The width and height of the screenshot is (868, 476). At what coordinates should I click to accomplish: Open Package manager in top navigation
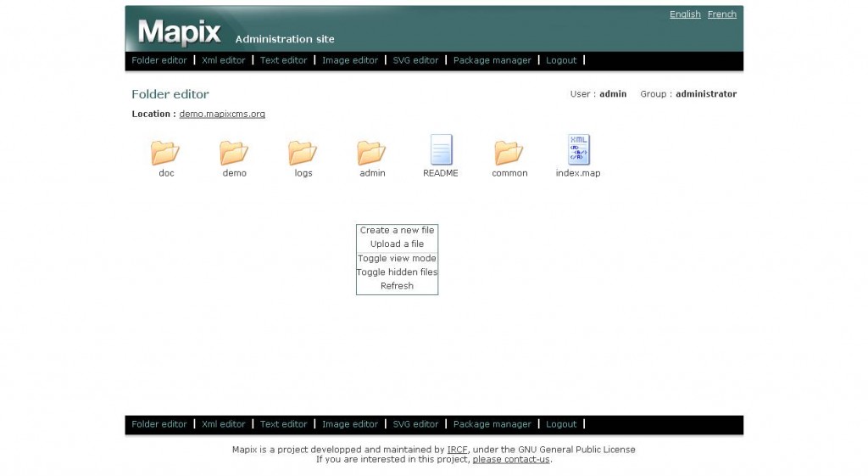492,60
